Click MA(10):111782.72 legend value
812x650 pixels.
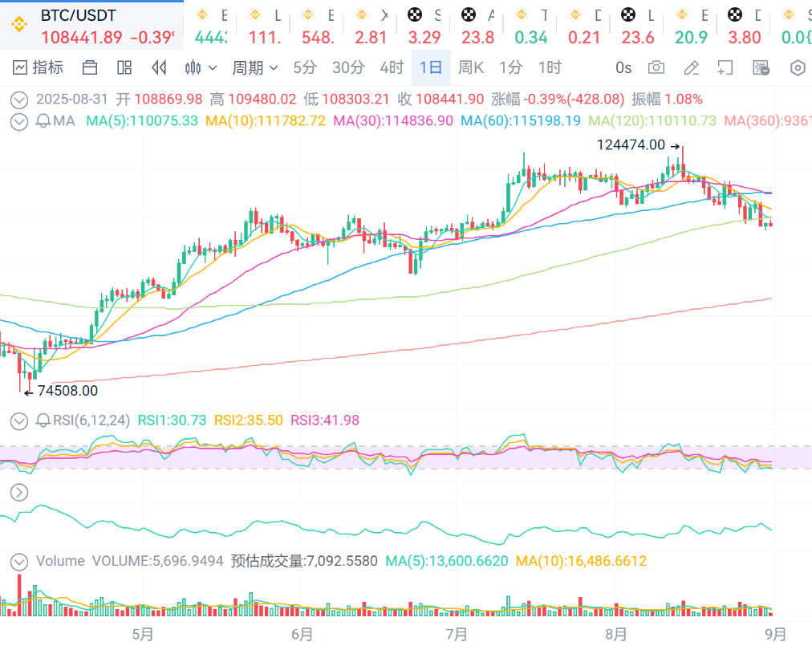[266, 121]
